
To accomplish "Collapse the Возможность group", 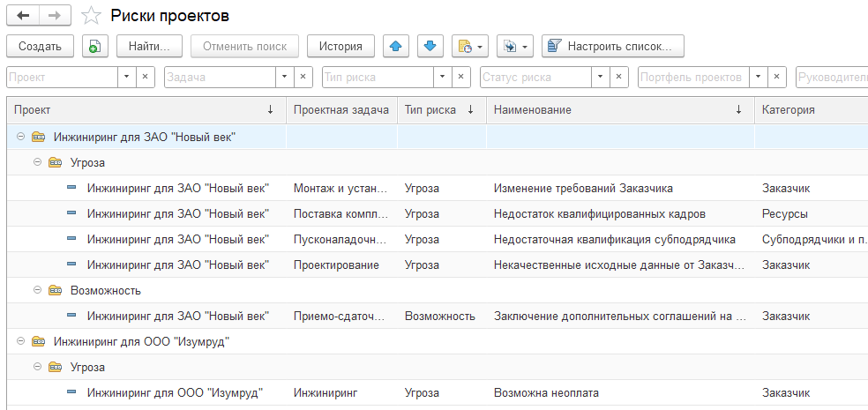I will pos(37,290).
